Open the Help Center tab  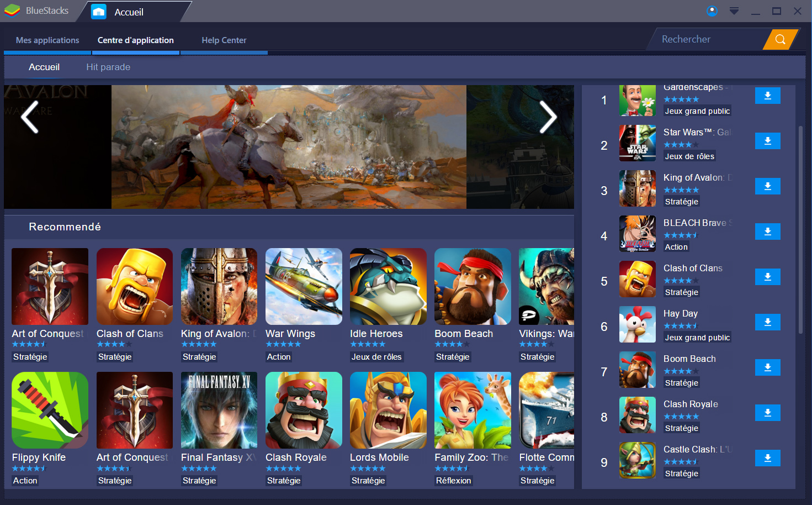(224, 40)
